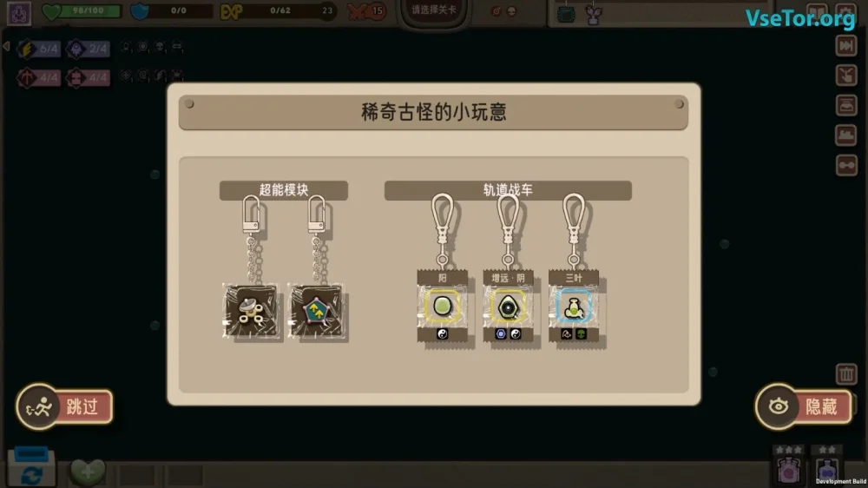Pick the 阳 green orb chariot card
The height and width of the screenshot is (488, 868).
[443, 307]
